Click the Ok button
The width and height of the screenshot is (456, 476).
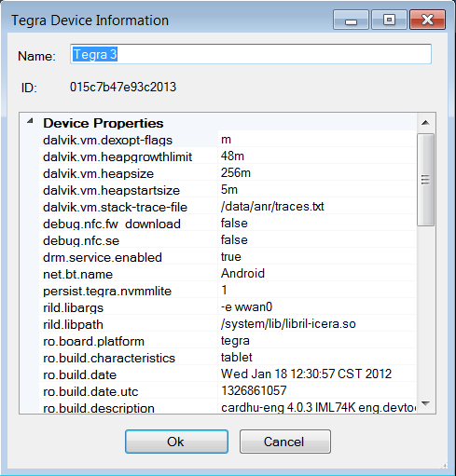pos(176,442)
